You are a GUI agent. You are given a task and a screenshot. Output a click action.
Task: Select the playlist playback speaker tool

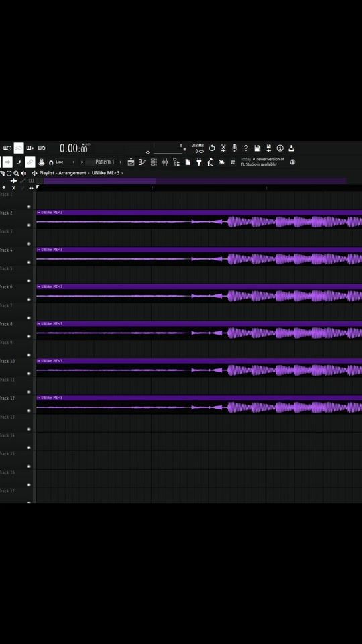pyautogui.click(x=23, y=173)
